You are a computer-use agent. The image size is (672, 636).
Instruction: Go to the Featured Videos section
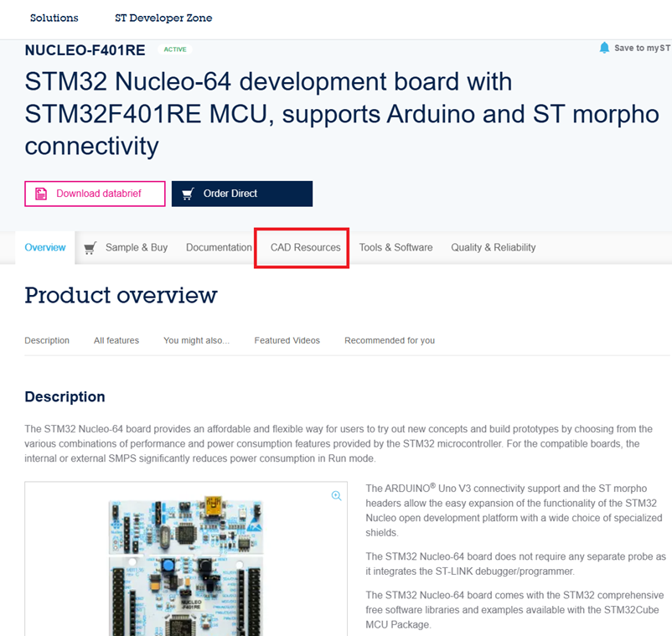point(287,341)
